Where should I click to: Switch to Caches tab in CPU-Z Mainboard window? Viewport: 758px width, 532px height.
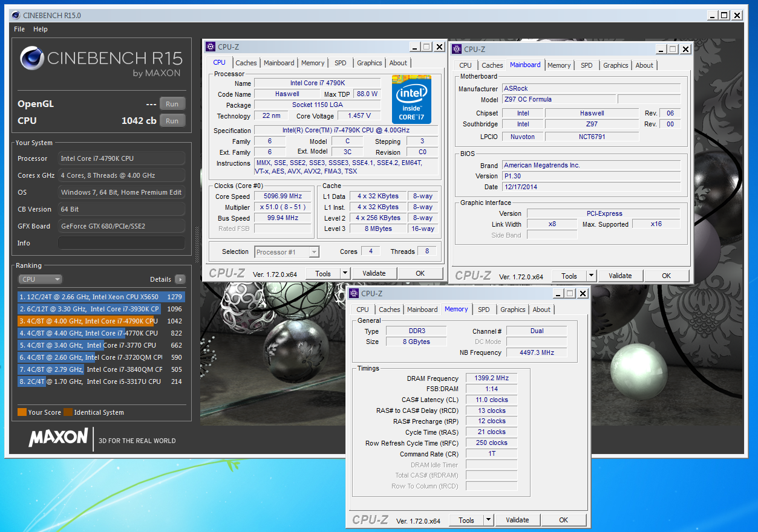492,65
